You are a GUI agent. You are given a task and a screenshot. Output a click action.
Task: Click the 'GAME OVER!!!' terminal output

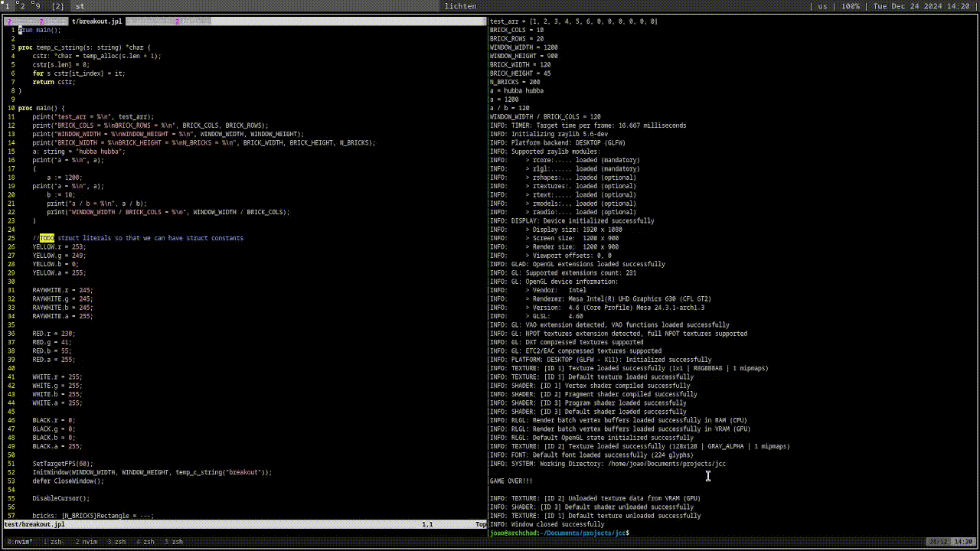[511, 481]
